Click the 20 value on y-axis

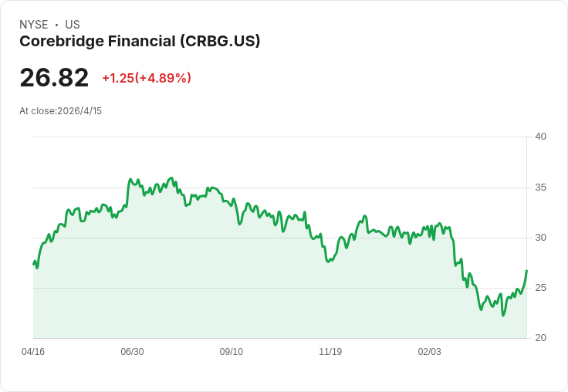(x=541, y=338)
